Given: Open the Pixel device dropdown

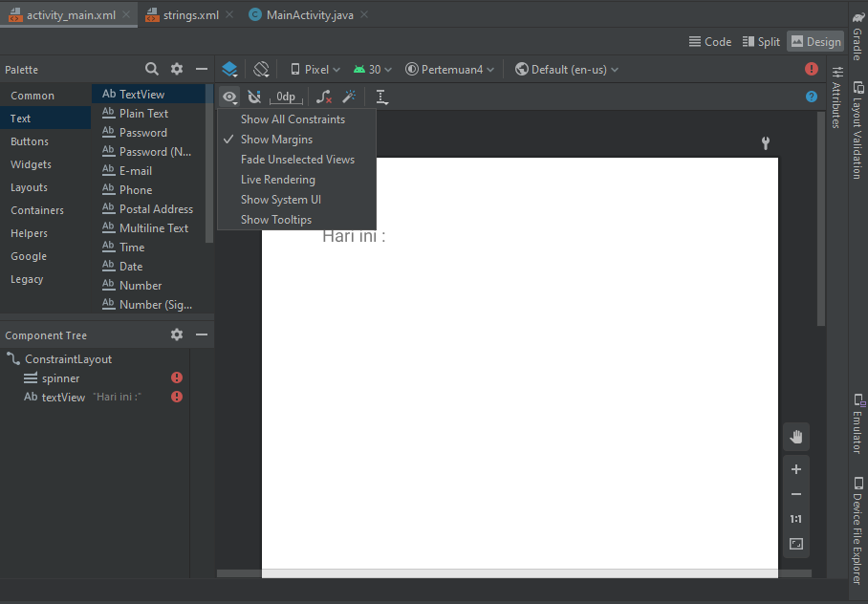Looking at the screenshot, I should click(x=315, y=69).
